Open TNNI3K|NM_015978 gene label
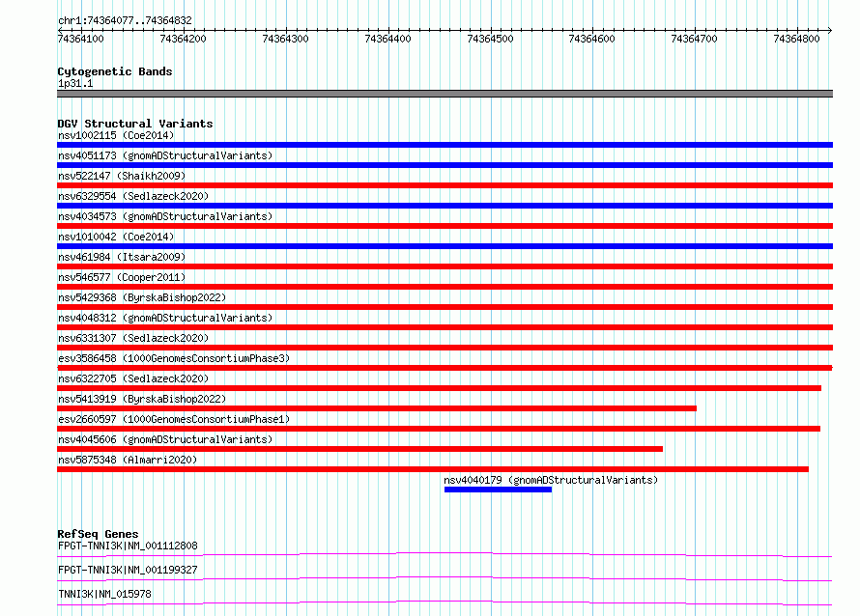Viewport: 860px width, 616px height. click(104, 594)
